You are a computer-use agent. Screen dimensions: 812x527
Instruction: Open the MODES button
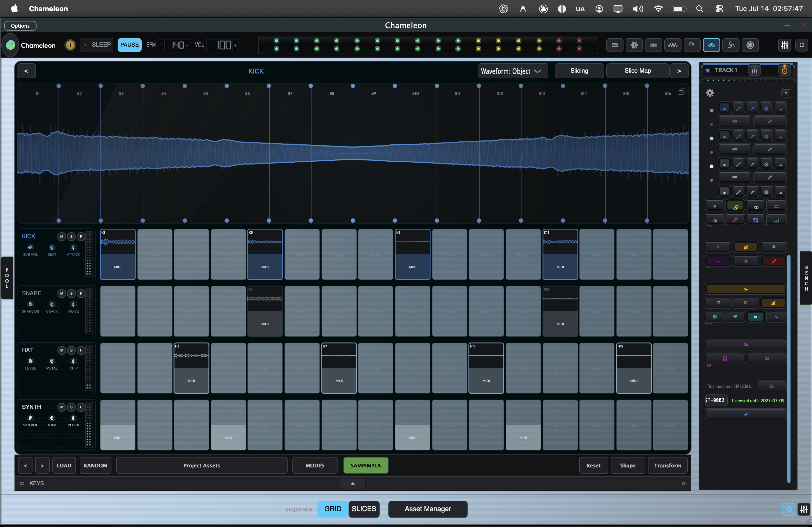click(x=314, y=465)
